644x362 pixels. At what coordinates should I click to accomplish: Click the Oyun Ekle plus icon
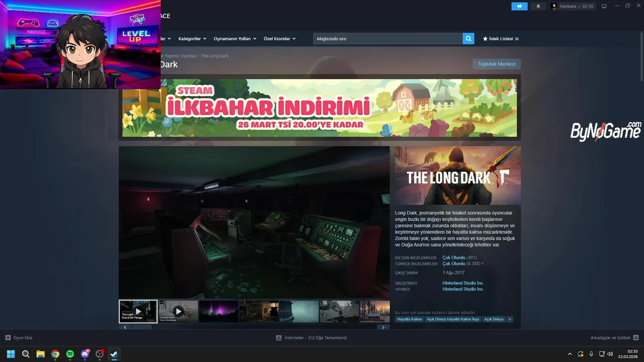pos(8,337)
